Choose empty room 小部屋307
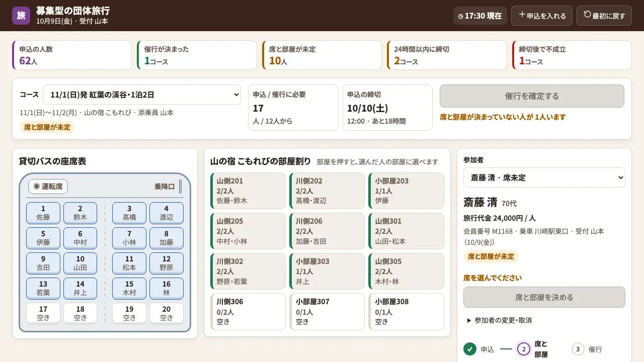 tap(327, 312)
